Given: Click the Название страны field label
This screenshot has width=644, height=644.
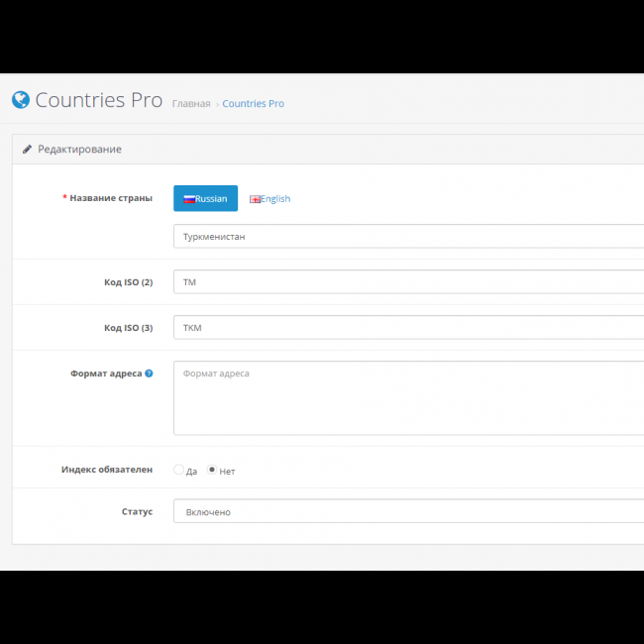Looking at the screenshot, I should coord(110,198).
